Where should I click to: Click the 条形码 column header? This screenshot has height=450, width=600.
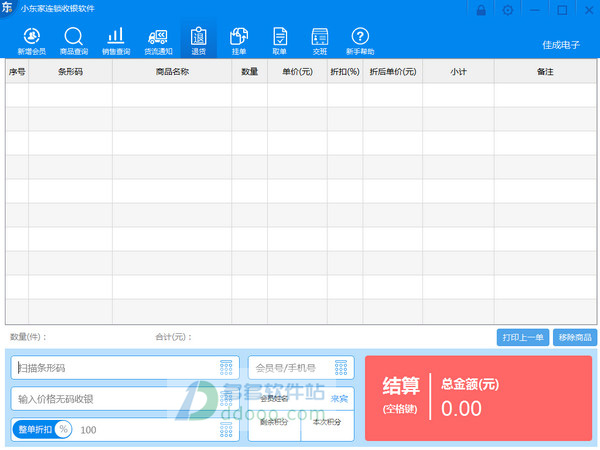click(x=70, y=72)
